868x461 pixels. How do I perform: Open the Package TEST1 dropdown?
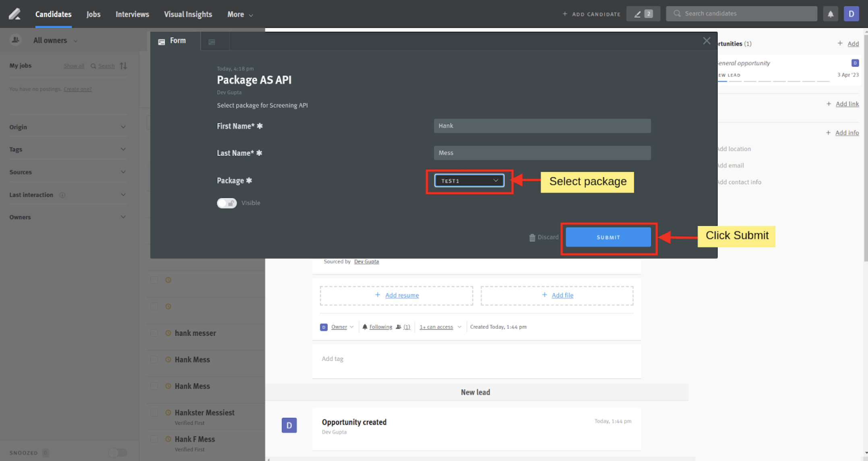point(469,181)
